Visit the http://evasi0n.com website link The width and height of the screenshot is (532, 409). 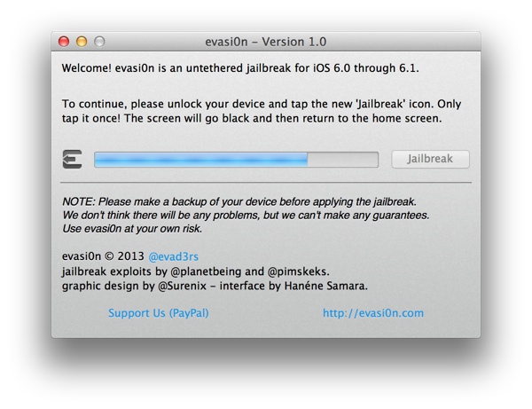point(373,313)
